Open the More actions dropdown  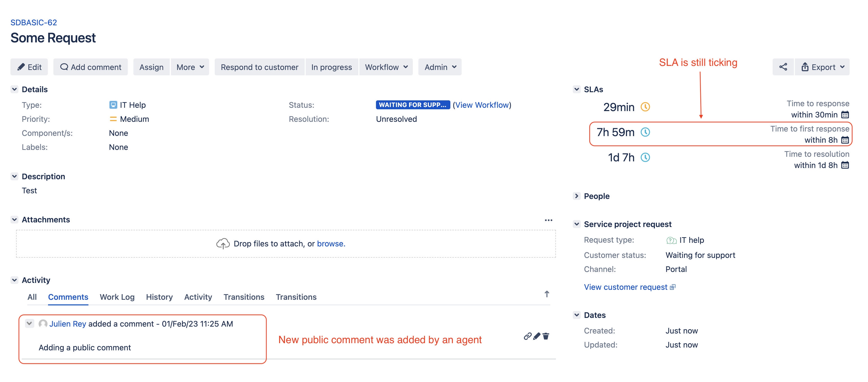(190, 67)
